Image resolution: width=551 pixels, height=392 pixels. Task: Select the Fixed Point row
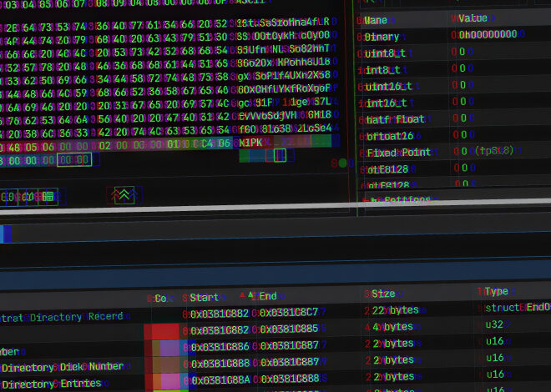coord(453,152)
